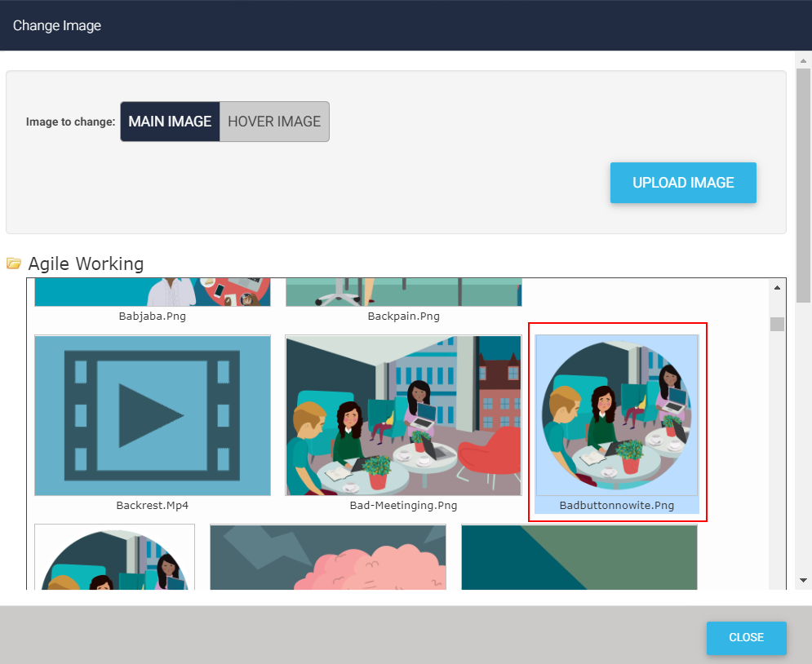Select the MAIN IMAGE option
This screenshot has width=812, height=664.
coord(170,122)
